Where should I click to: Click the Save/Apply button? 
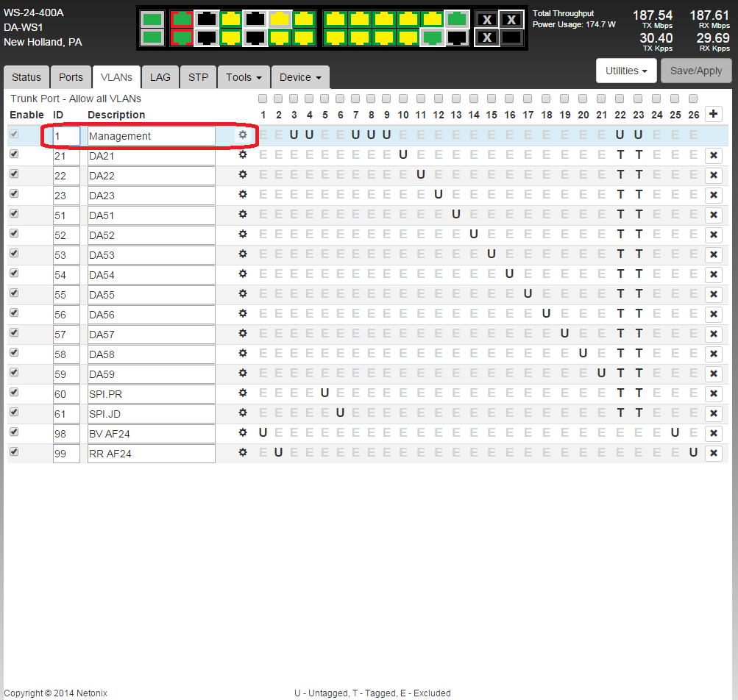coord(695,71)
